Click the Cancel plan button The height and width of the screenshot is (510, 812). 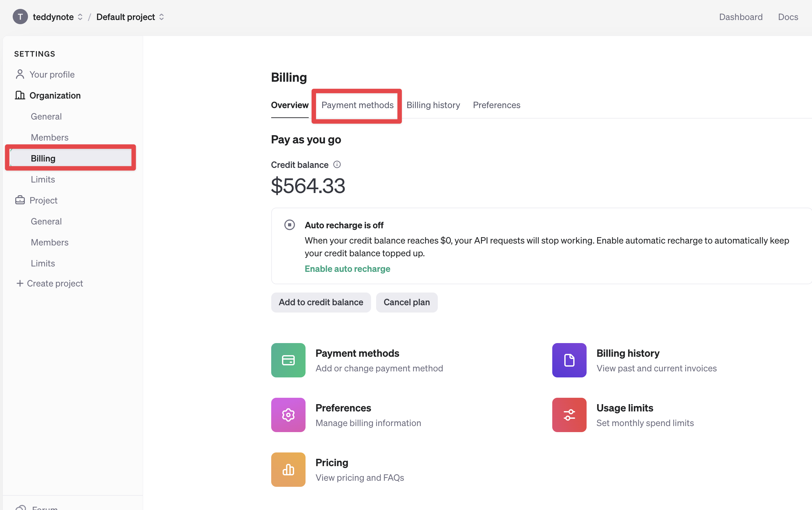pyautogui.click(x=406, y=302)
